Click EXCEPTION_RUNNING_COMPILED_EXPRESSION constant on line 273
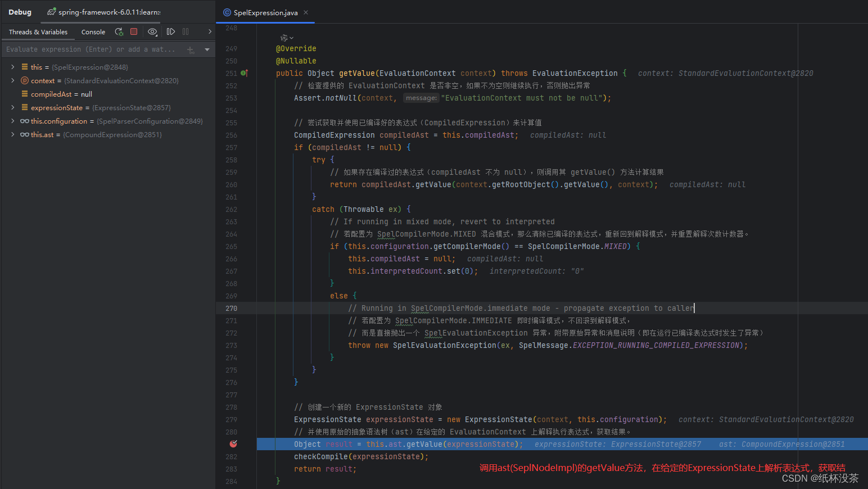868x489 pixels. [656, 345]
